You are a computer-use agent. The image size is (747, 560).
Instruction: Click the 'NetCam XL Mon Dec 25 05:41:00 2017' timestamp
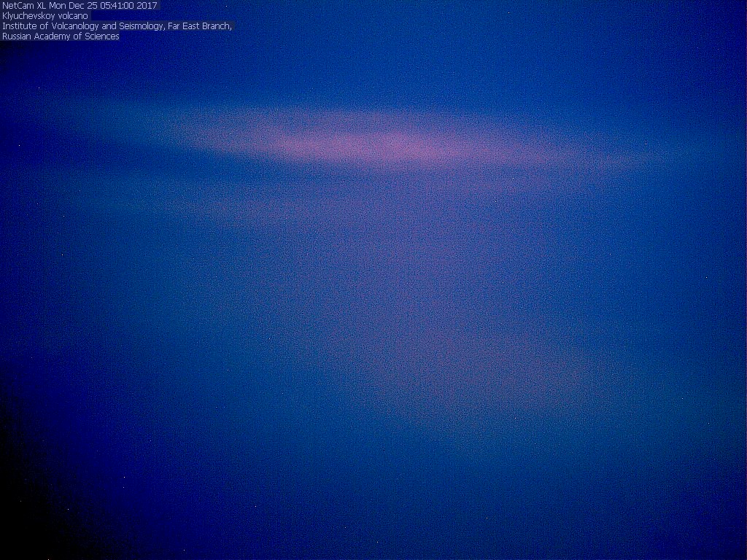[80, 6]
